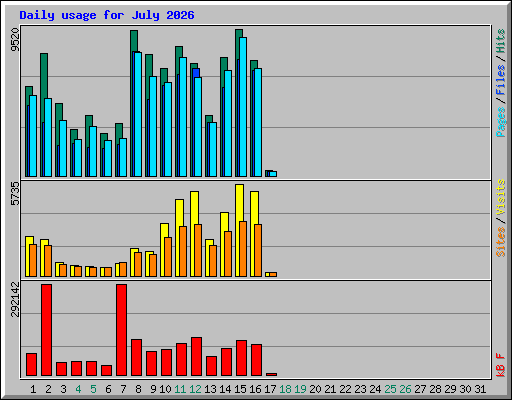
Task: Click the tall red KB bar for day 2
Action: (x=47, y=330)
